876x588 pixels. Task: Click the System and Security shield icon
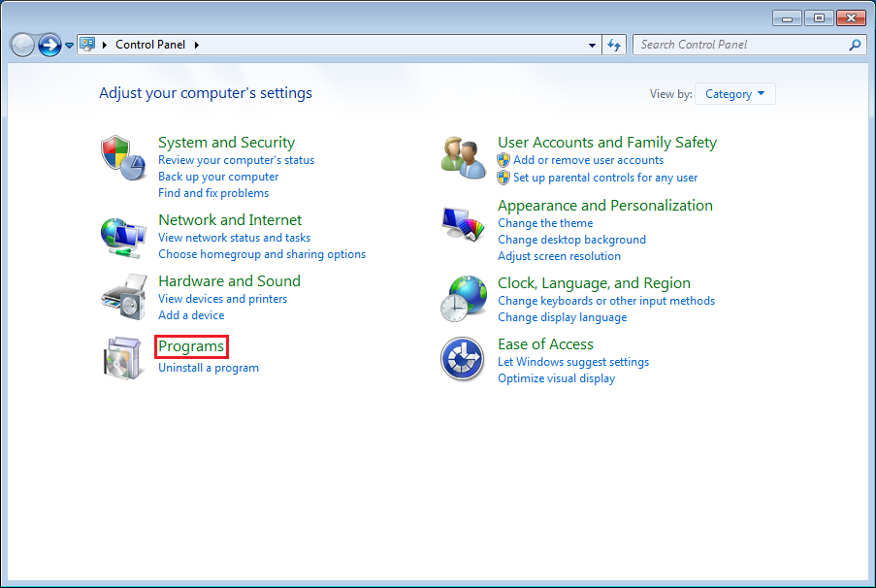tap(123, 157)
